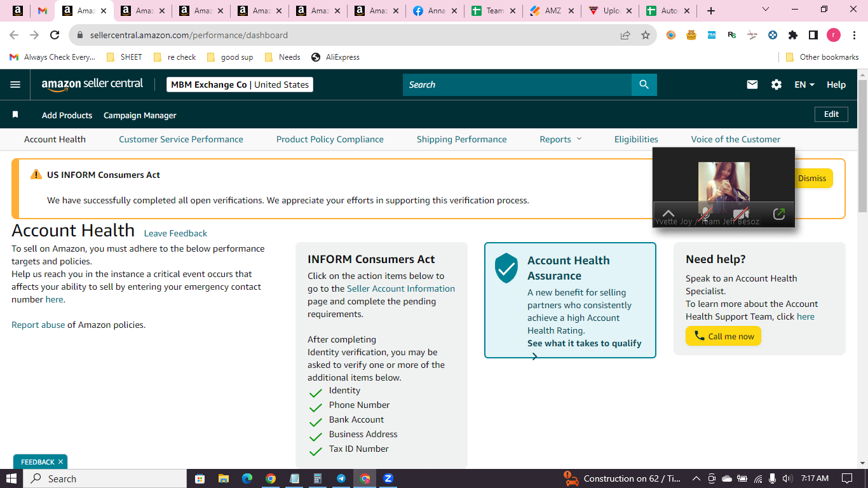The image size is (868, 488).
Task: Open the AliExpress bookmark
Action: (336, 57)
